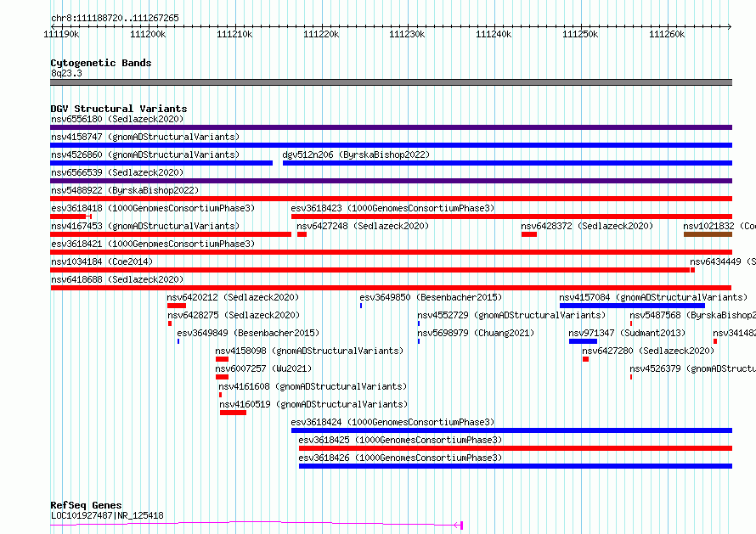Select variant label esv3618425
Viewport: 756px width, 534px height.
(x=401, y=440)
